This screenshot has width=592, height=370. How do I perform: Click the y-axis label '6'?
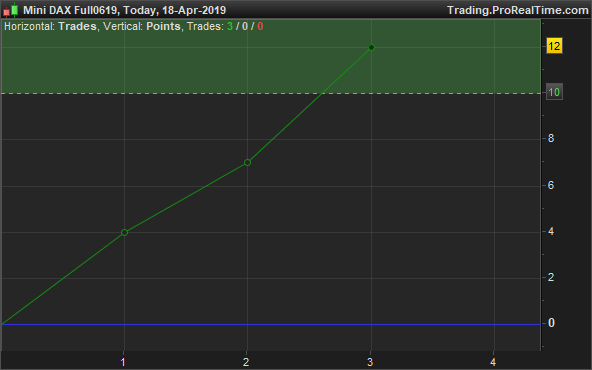pyautogui.click(x=551, y=185)
